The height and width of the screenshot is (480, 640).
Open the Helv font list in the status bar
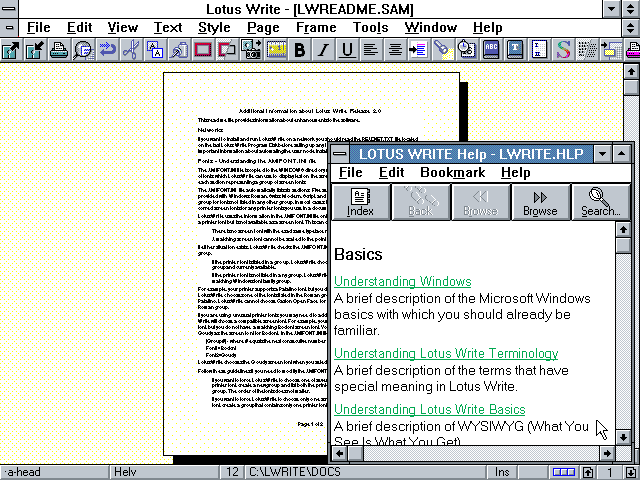164,472
